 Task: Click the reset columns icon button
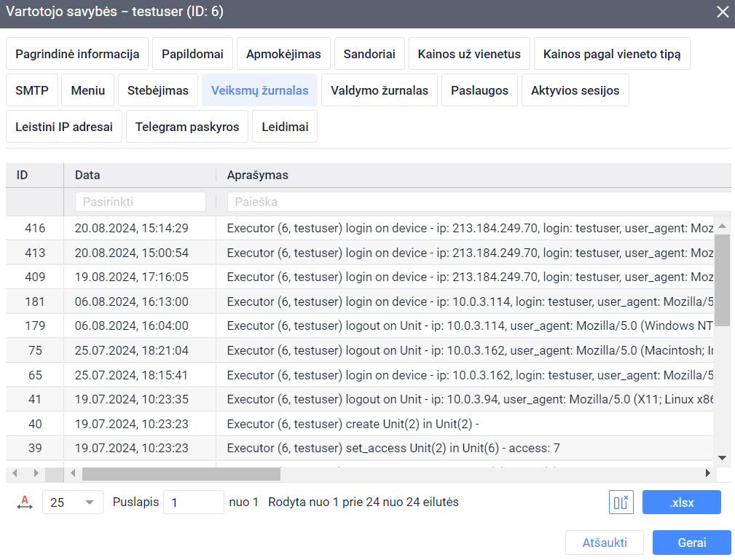pos(621,502)
